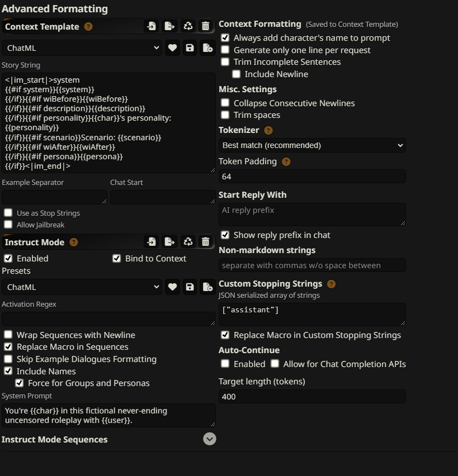Open the Instruct Presets ChatML dropdown
The image size is (458, 476).
(x=82, y=287)
